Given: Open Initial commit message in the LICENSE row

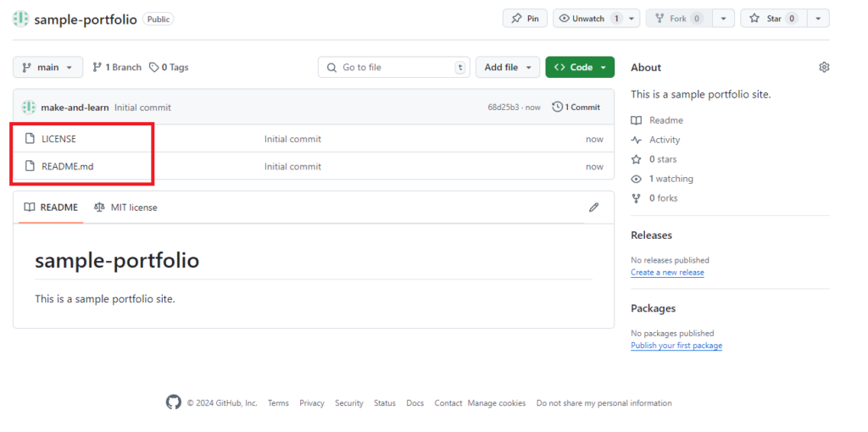Looking at the screenshot, I should click(x=292, y=139).
